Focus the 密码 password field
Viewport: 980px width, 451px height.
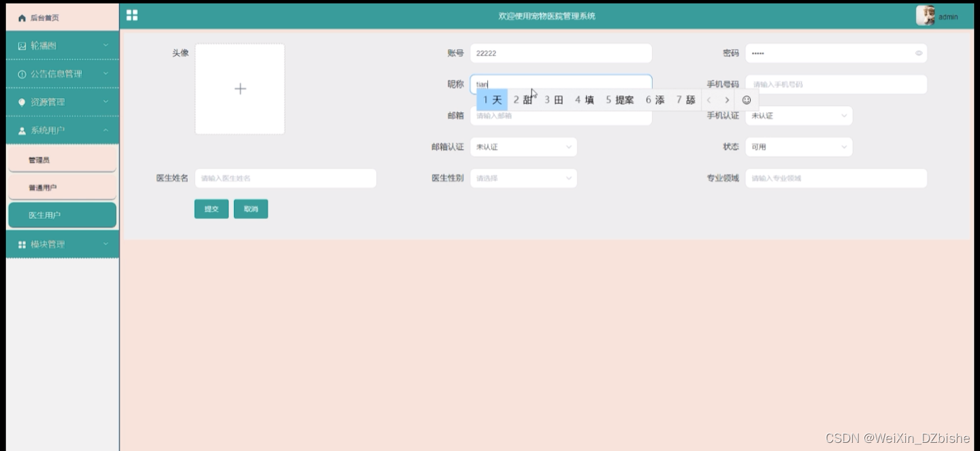coord(836,53)
